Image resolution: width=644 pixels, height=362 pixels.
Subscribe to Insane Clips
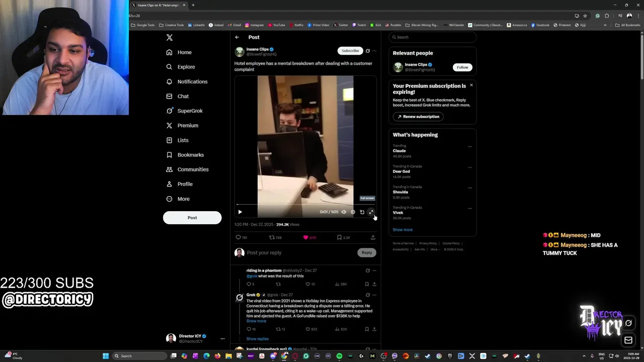[x=350, y=51]
